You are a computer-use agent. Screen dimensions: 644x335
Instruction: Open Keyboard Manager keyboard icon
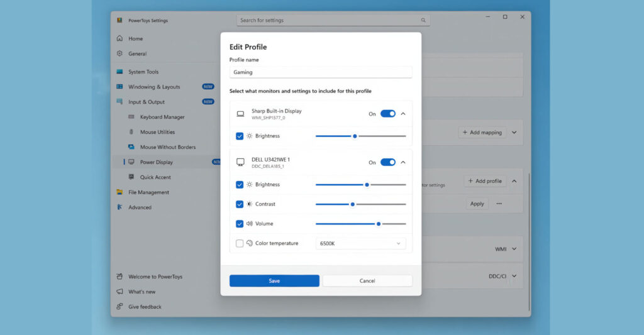131,117
